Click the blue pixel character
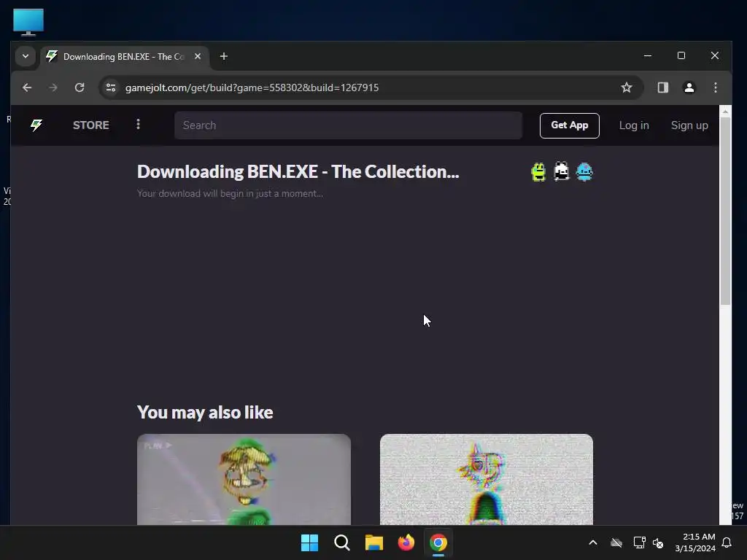Screen dimensions: 747x560 [584, 172]
